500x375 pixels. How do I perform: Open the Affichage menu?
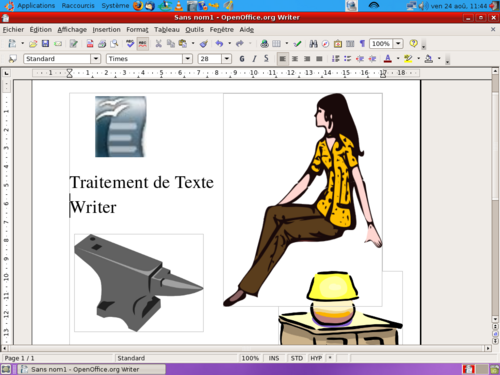72,30
